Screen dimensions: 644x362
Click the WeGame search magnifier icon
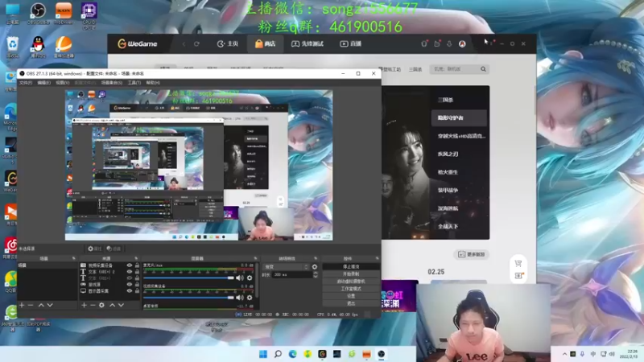(484, 69)
